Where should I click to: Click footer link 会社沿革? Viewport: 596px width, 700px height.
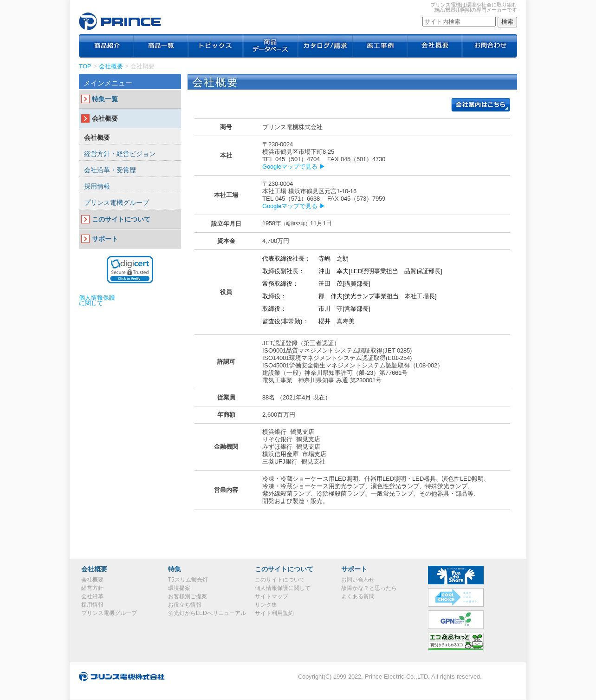[x=92, y=596]
